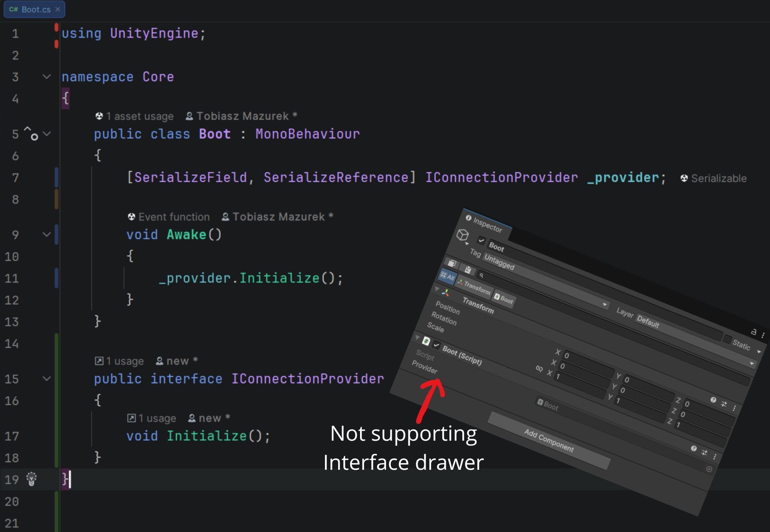This screenshot has height=532, width=770.
Task: Open the lightbulb quick-fix on line 19
Action: pos(32,479)
